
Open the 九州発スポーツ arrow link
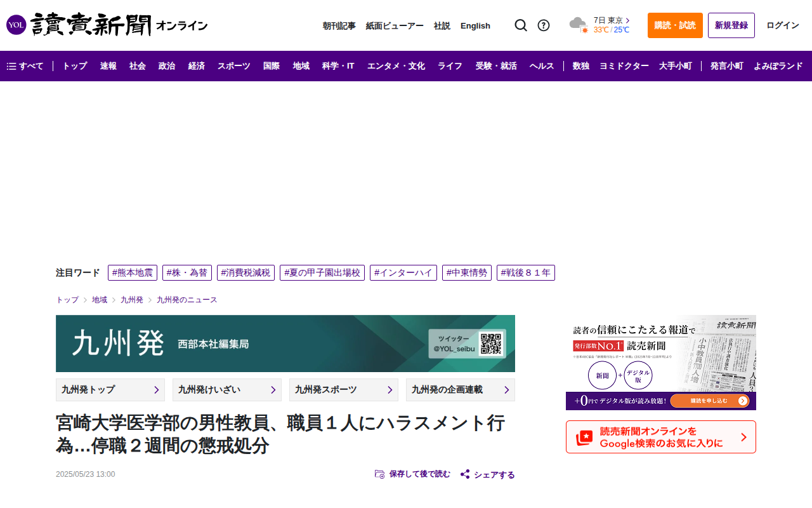click(344, 390)
